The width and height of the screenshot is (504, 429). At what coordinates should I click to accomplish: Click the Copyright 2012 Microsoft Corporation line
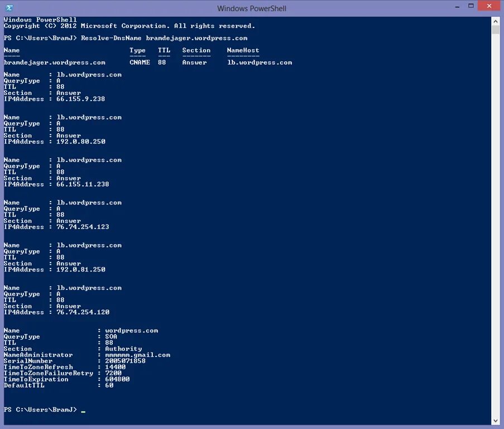[x=129, y=26]
